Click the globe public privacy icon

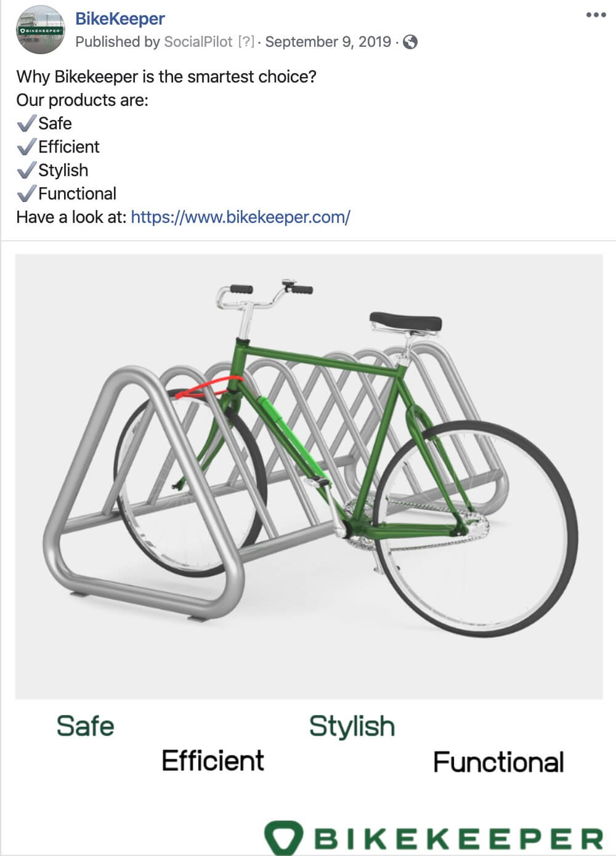tap(410, 42)
